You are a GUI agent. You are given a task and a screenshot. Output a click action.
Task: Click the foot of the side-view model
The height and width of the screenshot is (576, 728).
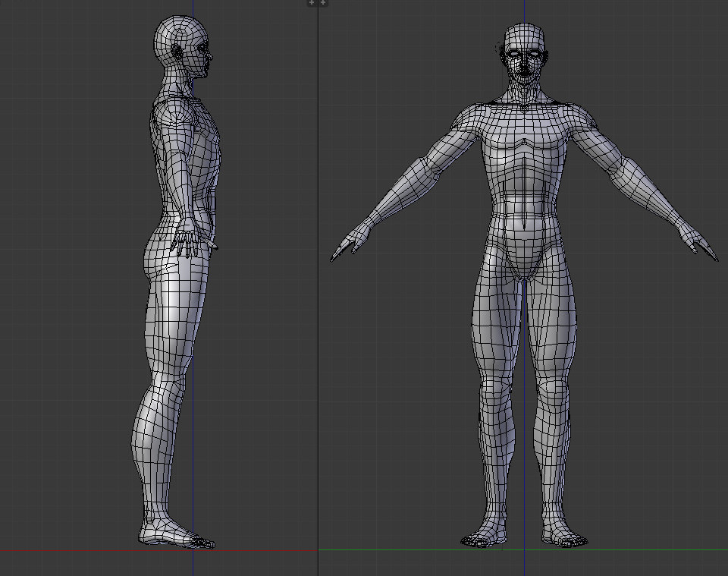tap(174, 534)
